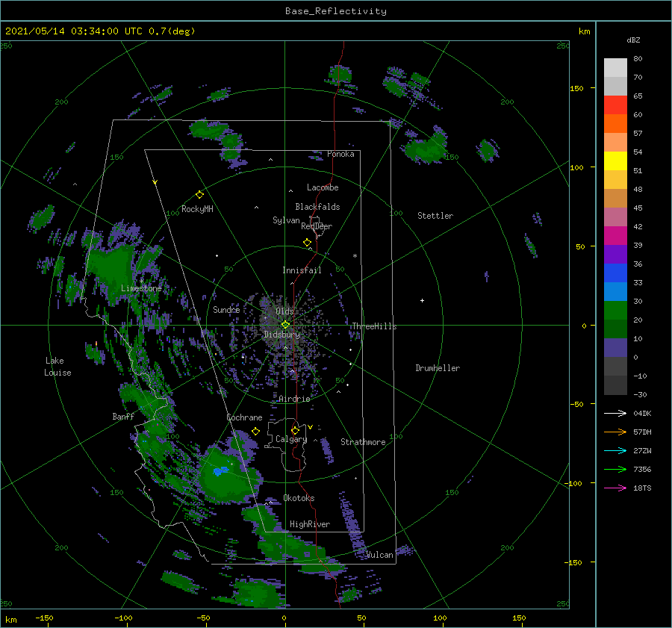Image resolution: width=672 pixels, height=628 pixels.
Task: Click the 04DK legend label
Action: coord(642,413)
